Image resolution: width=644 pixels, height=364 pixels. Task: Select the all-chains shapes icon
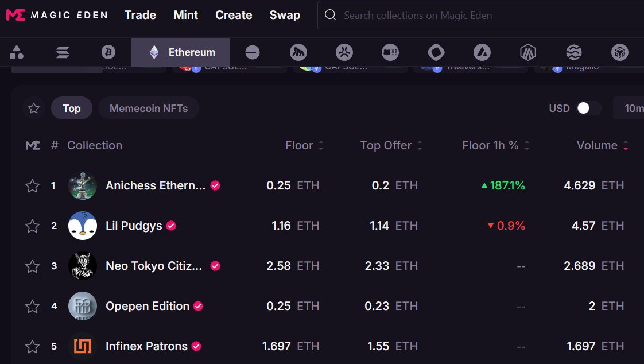[17, 52]
